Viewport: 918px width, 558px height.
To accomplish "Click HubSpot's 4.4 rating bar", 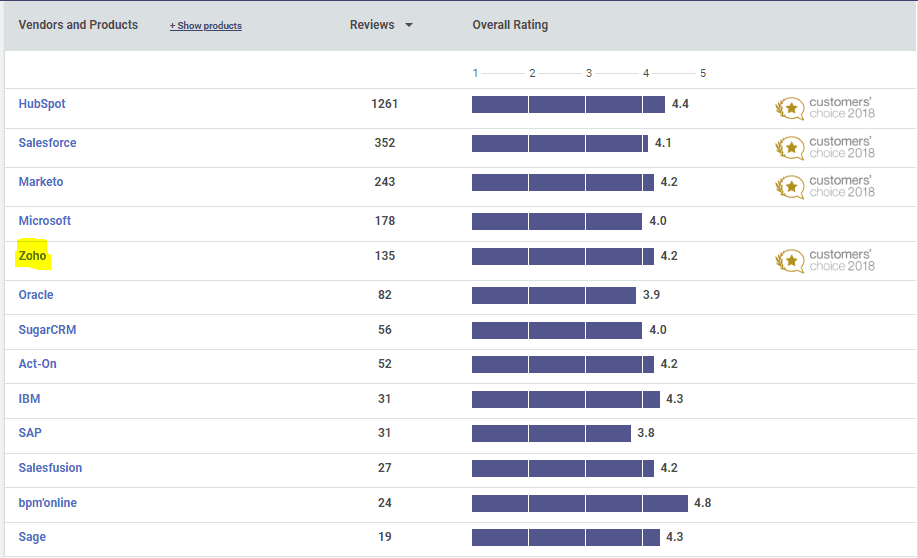I will [x=568, y=104].
